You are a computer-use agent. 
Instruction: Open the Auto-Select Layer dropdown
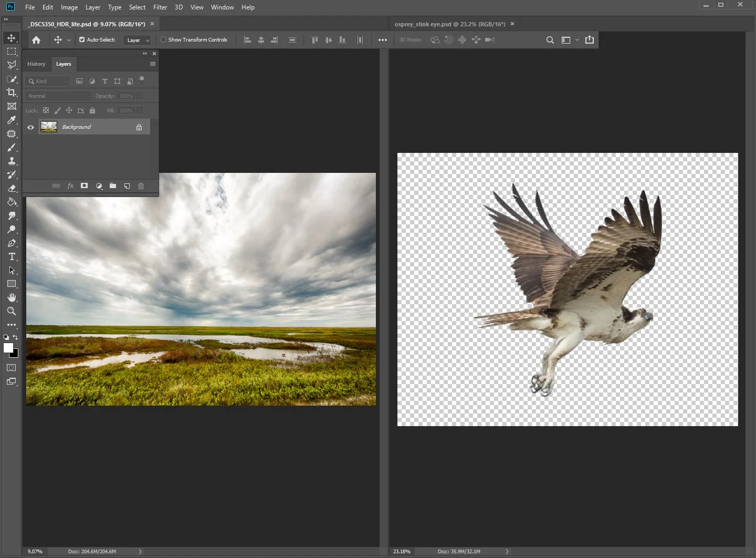tap(138, 40)
